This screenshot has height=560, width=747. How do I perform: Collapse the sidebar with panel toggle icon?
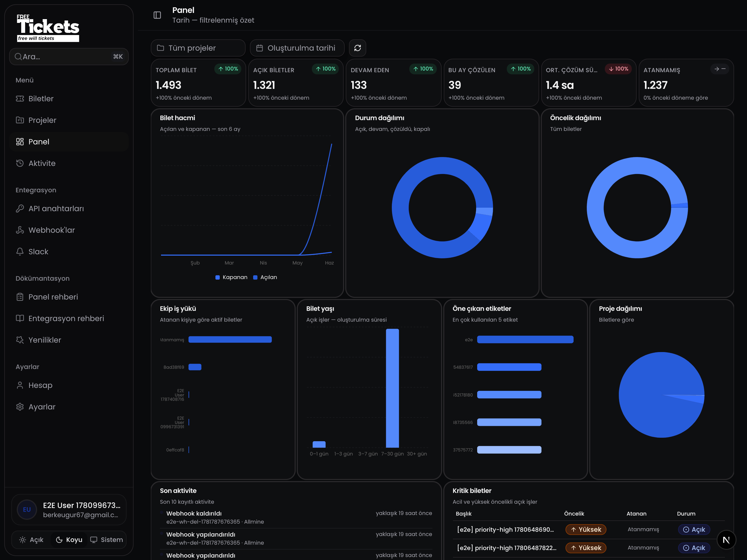[x=157, y=15]
